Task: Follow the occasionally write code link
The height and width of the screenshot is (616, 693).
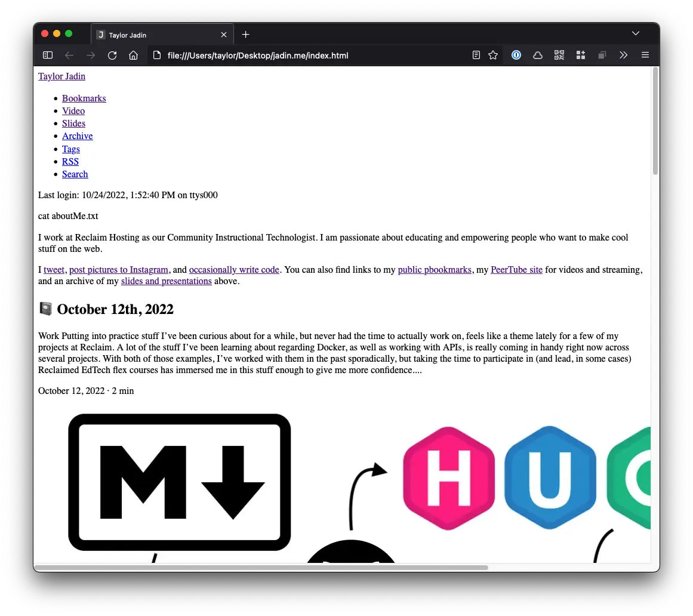Action: (234, 270)
